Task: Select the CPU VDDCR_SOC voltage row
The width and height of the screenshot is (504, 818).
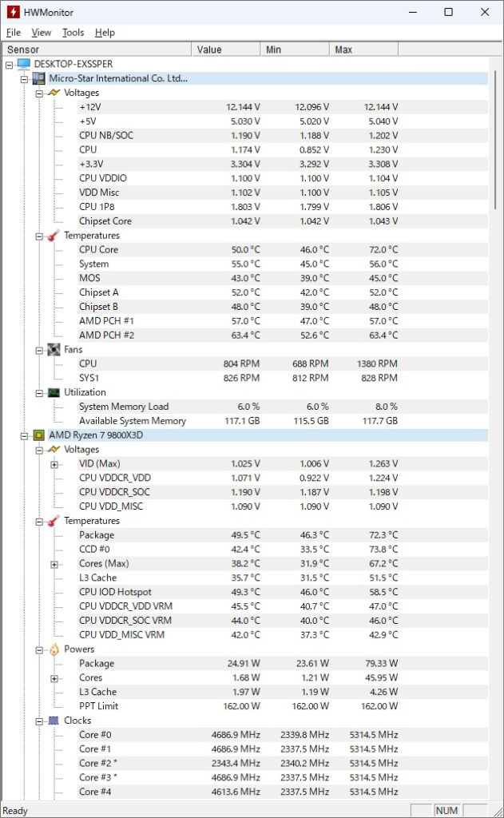Action: tap(282, 492)
